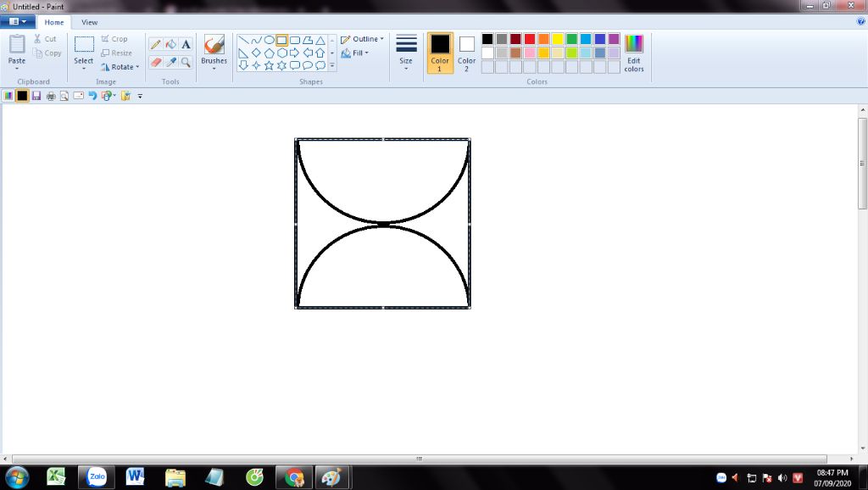
Task: Choose the Left arrow shape
Action: point(307,53)
